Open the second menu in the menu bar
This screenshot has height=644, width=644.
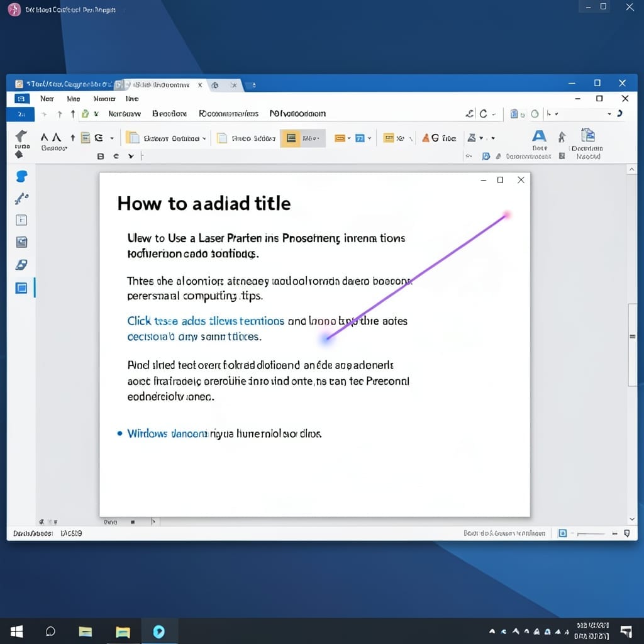tap(74, 99)
